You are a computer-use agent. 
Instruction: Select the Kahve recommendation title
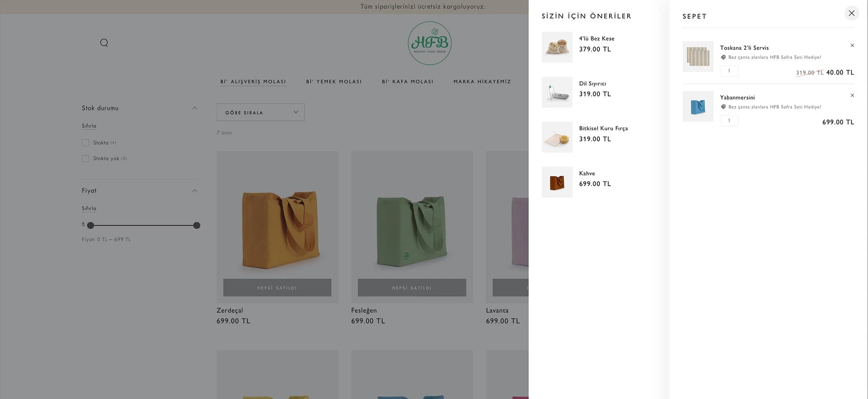587,173
